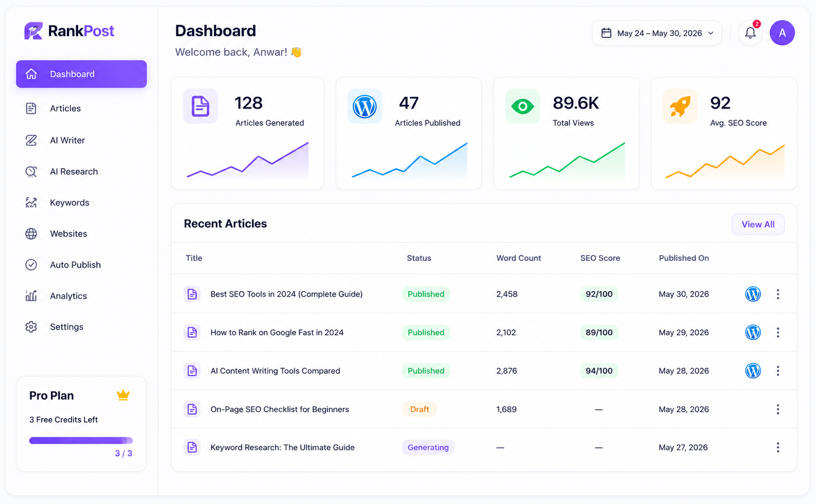Click WordPress icon in How to Rank row

coord(753,332)
